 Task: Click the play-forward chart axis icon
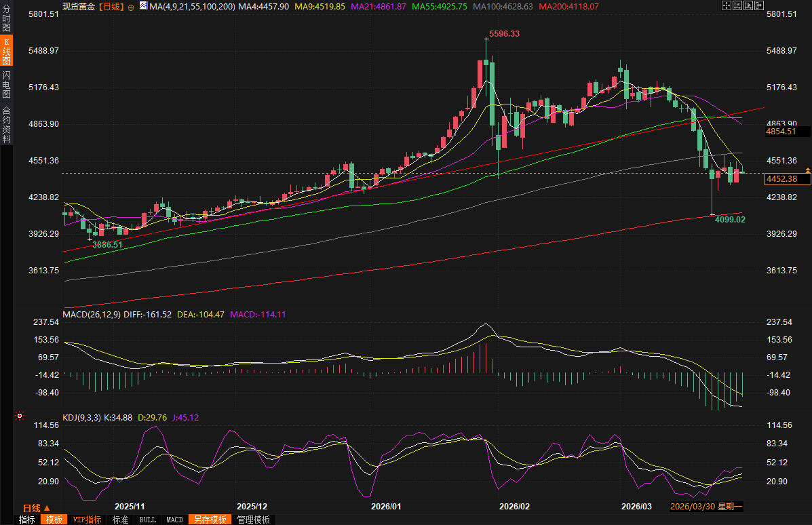coord(747,5)
